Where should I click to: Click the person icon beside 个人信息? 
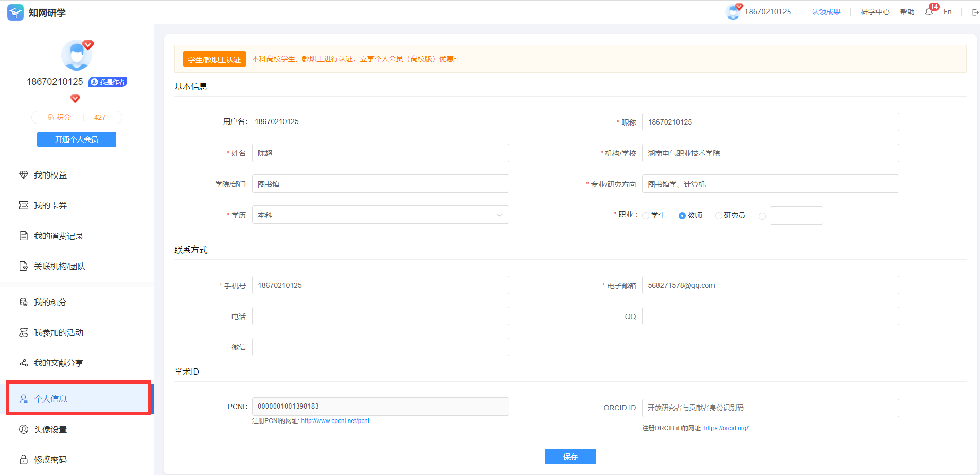coord(24,399)
